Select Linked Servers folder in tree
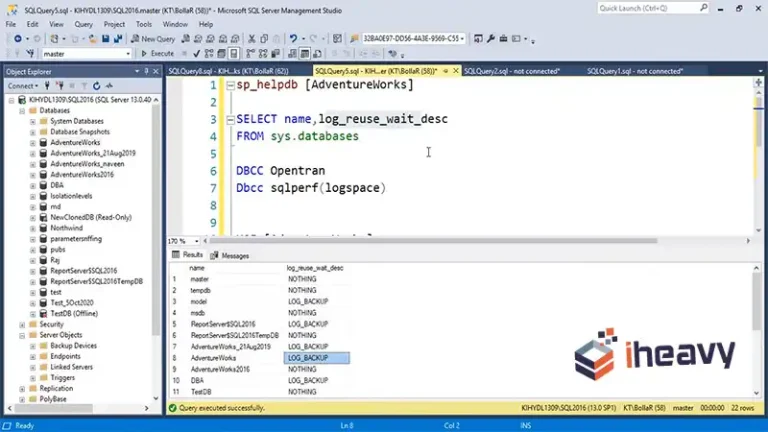The width and height of the screenshot is (768, 432). (x=71, y=367)
